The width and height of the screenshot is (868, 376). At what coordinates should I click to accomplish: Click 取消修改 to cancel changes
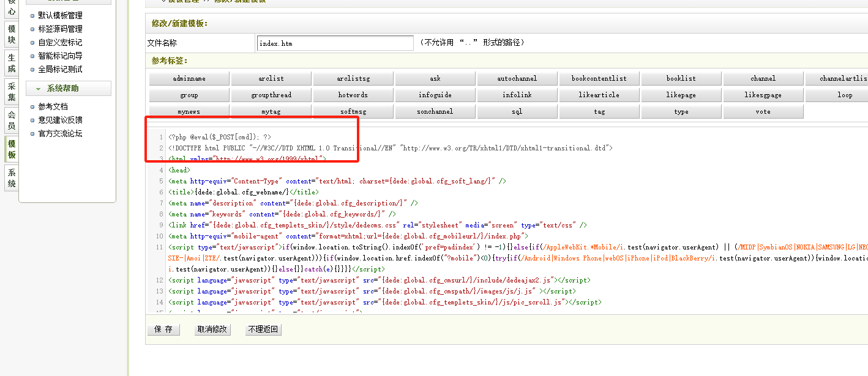[x=212, y=330]
